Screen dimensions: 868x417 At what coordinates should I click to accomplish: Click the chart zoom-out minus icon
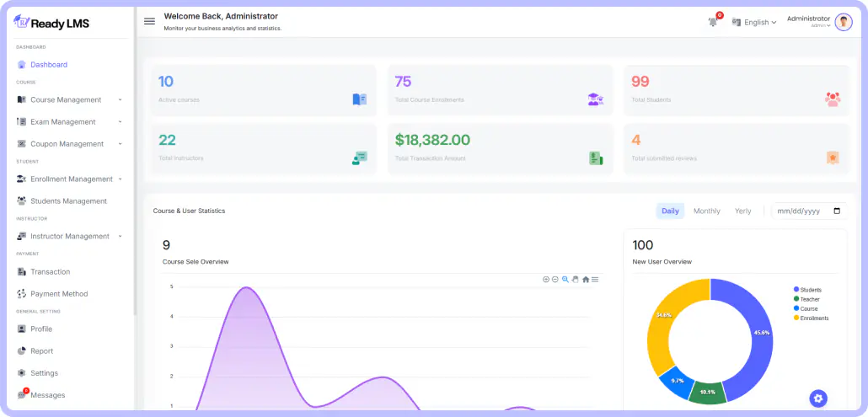[555, 279]
